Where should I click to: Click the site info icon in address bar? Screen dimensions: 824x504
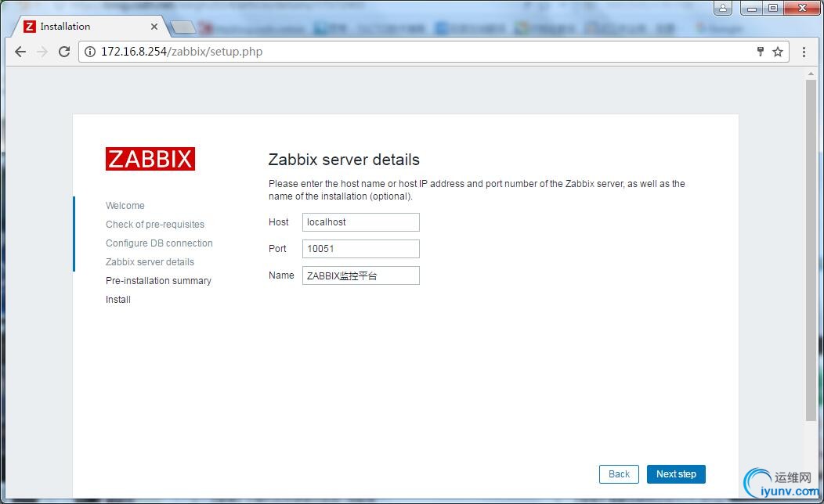click(90, 52)
